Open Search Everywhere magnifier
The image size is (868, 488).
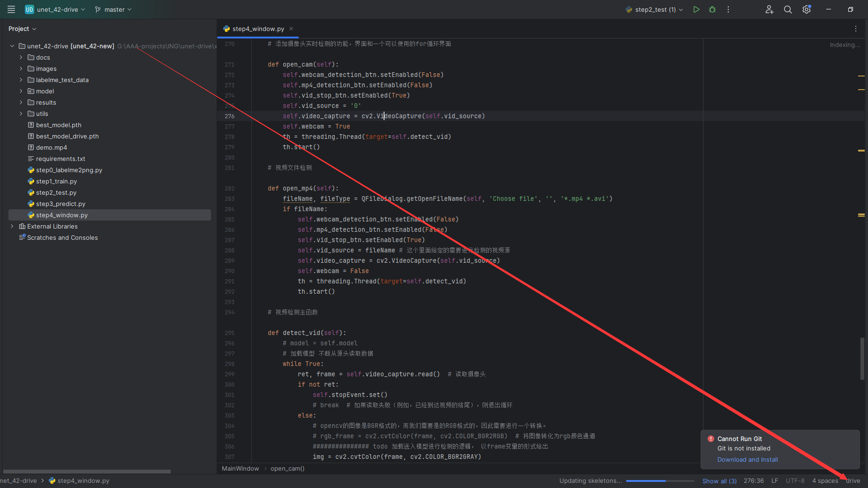tap(788, 9)
